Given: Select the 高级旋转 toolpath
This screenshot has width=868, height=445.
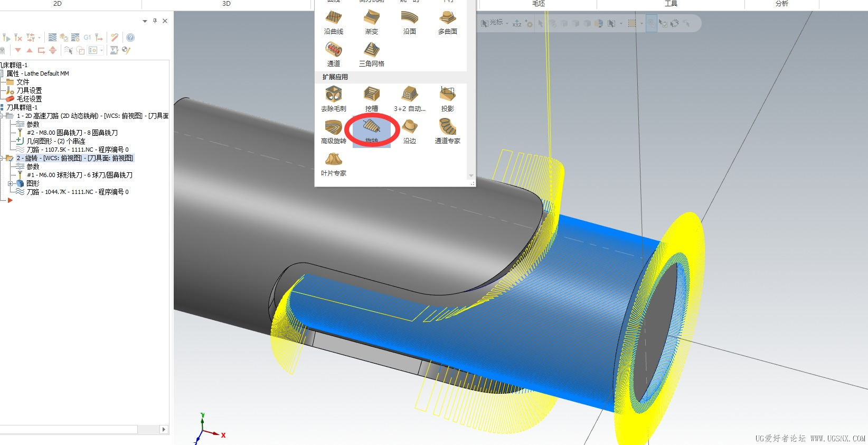Looking at the screenshot, I should coord(334,132).
